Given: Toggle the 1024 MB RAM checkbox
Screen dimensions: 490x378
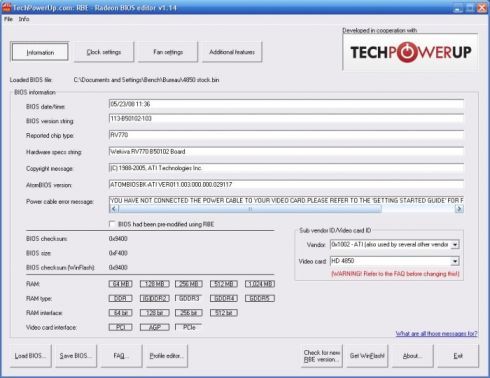Looking at the screenshot, I should pos(260,284).
